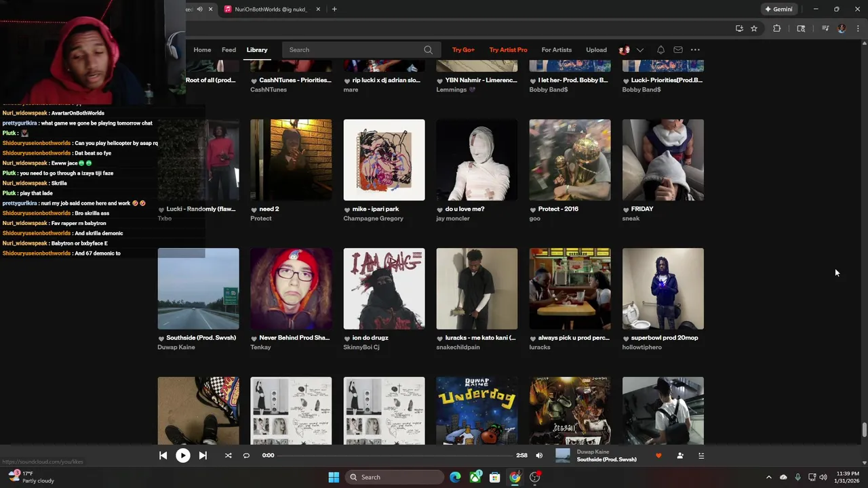
Task: Unlike the playing track with orange heart
Action: [658, 455]
